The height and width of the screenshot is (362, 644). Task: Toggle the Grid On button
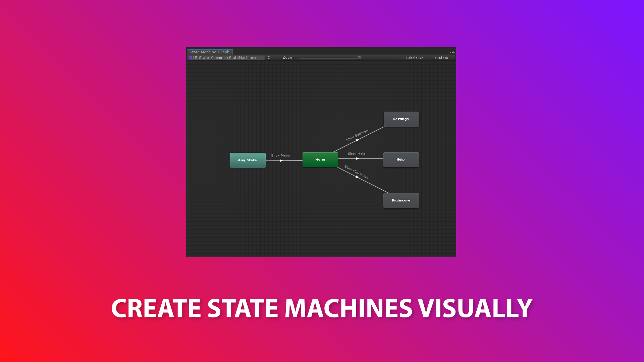441,58
